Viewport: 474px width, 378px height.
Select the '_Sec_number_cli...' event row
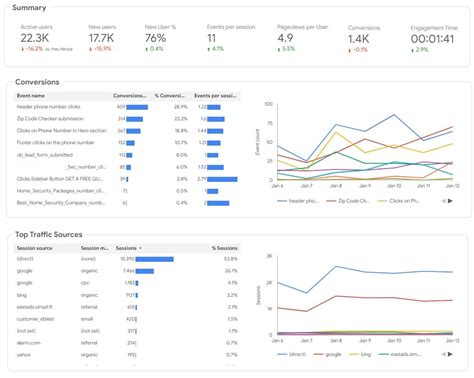click(x=127, y=167)
